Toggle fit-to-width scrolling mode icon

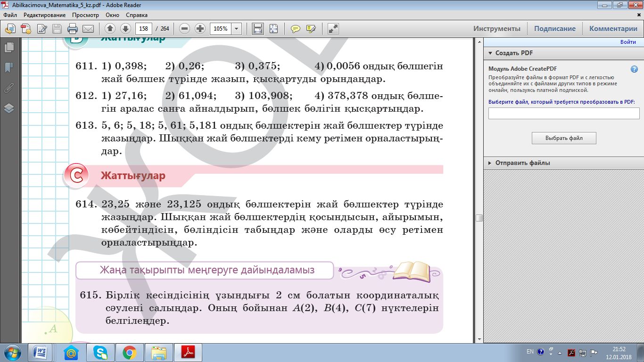coord(258,29)
